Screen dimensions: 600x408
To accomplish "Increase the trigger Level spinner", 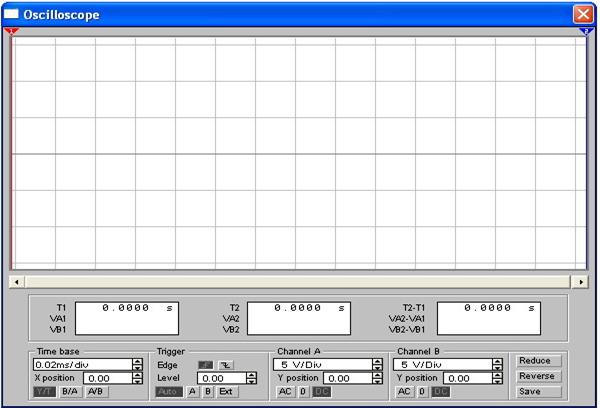I will click(x=251, y=375).
